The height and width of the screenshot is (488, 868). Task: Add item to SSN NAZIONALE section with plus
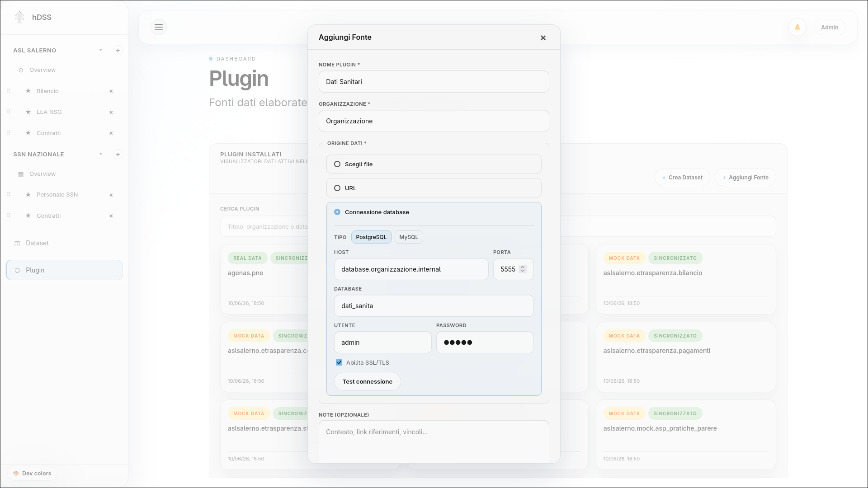coord(118,155)
